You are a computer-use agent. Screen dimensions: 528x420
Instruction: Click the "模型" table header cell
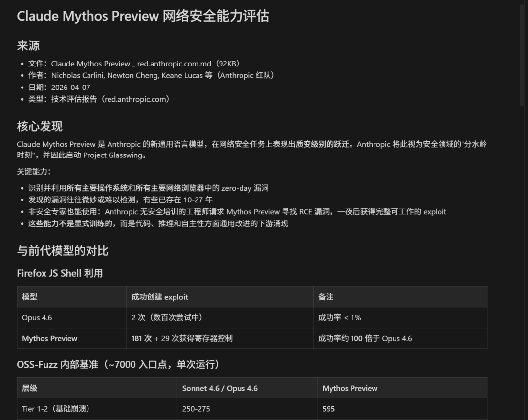(72, 297)
